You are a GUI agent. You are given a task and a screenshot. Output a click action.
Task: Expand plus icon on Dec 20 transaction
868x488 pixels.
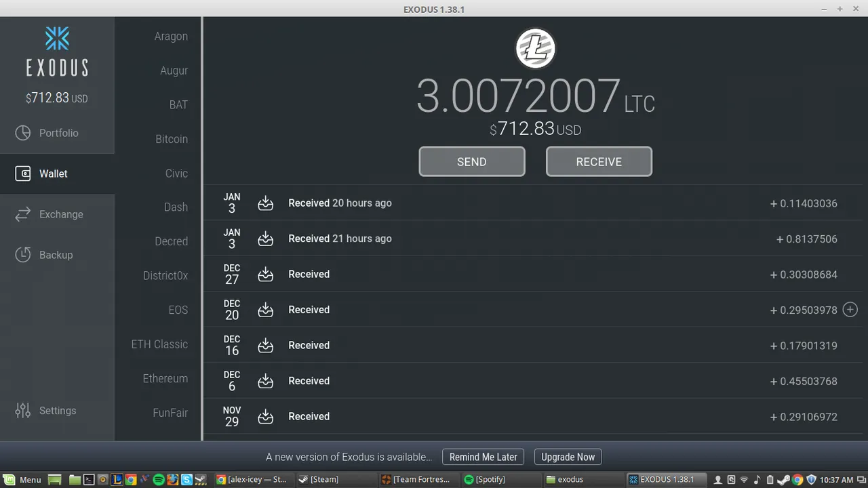pyautogui.click(x=850, y=310)
